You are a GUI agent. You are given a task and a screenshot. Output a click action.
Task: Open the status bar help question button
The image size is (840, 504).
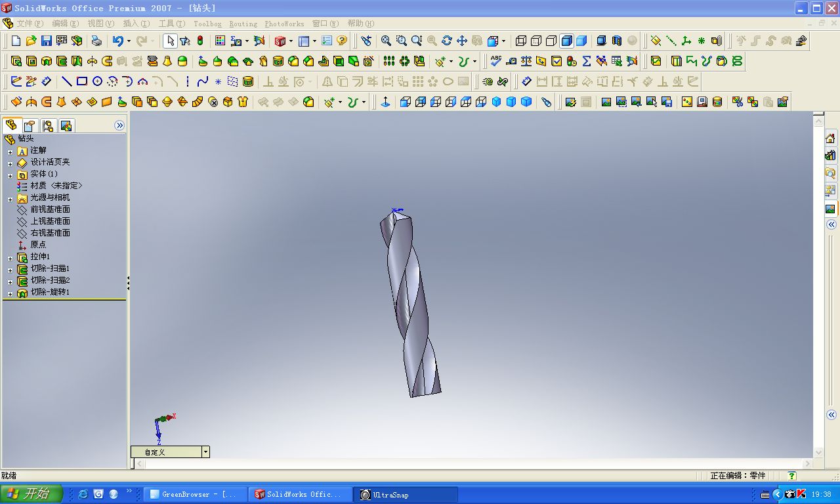791,476
